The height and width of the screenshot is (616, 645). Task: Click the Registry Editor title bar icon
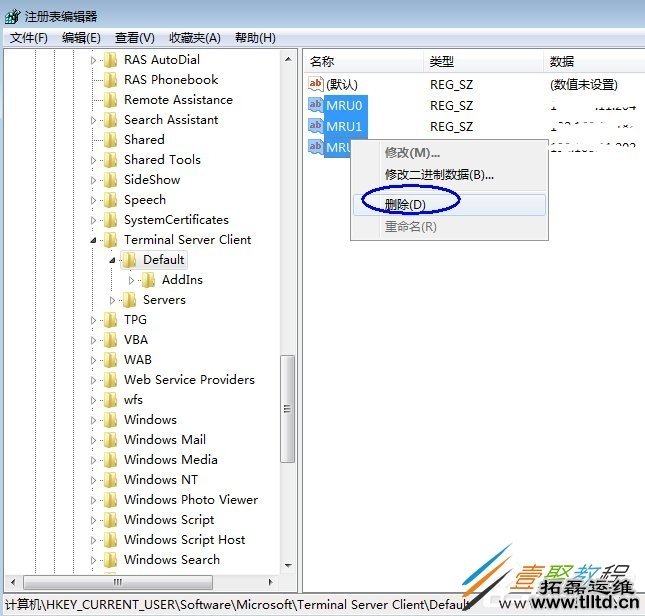point(12,16)
